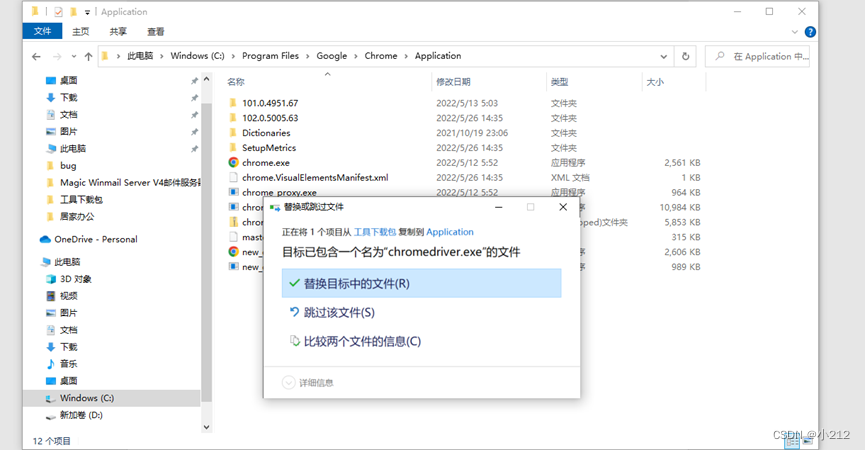
Task: Select chrome.VisualElementsManifest.xml file
Action: click(315, 178)
